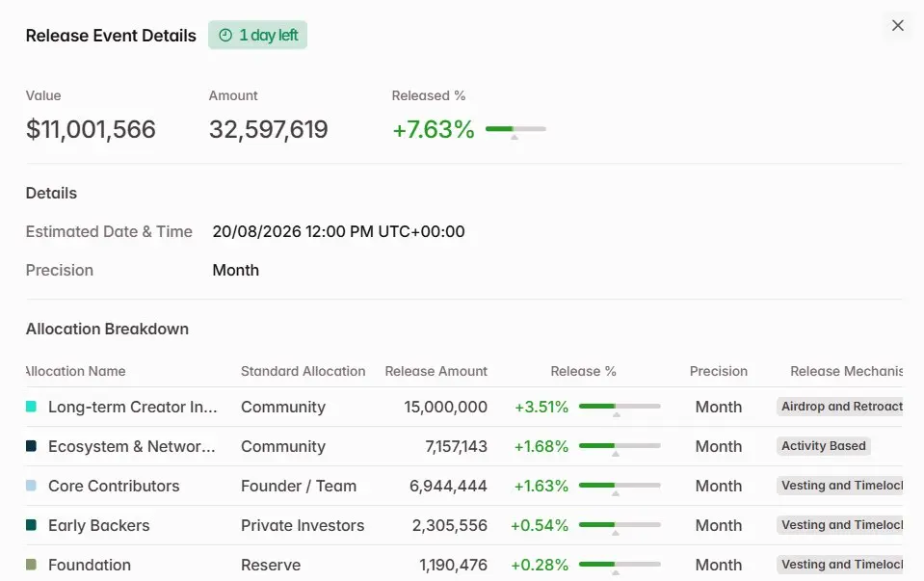Click the date '20/08/2026 12:00 PM UTC+00:00'

(x=338, y=231)
